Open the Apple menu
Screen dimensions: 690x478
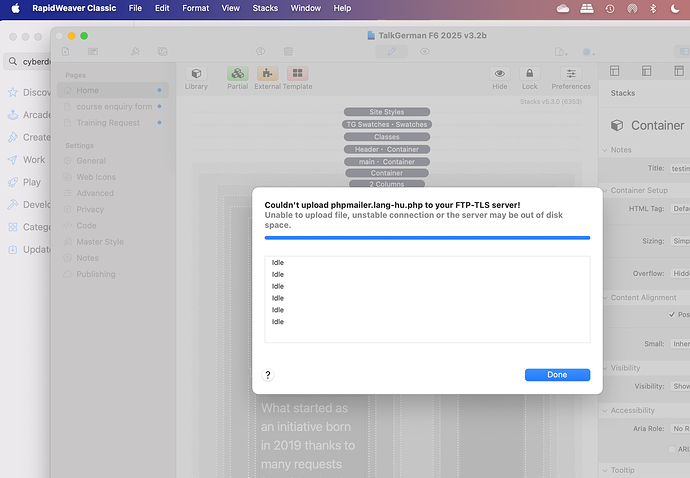pyautogui.click(x=15, y=8)
